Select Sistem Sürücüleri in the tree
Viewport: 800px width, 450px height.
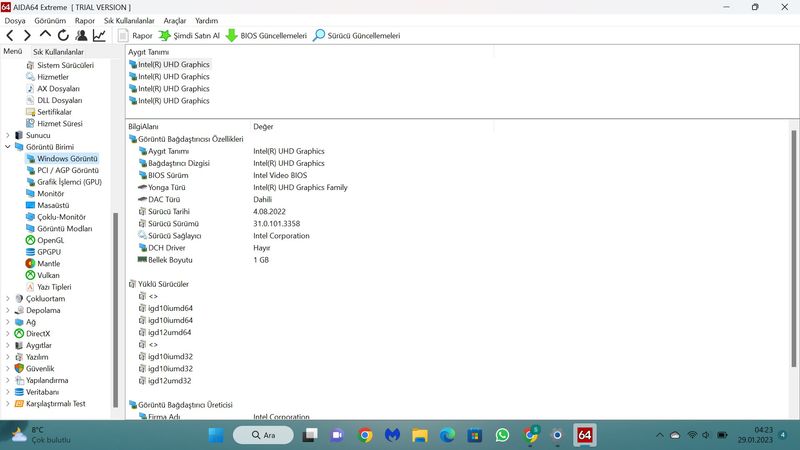coord(60,65)
